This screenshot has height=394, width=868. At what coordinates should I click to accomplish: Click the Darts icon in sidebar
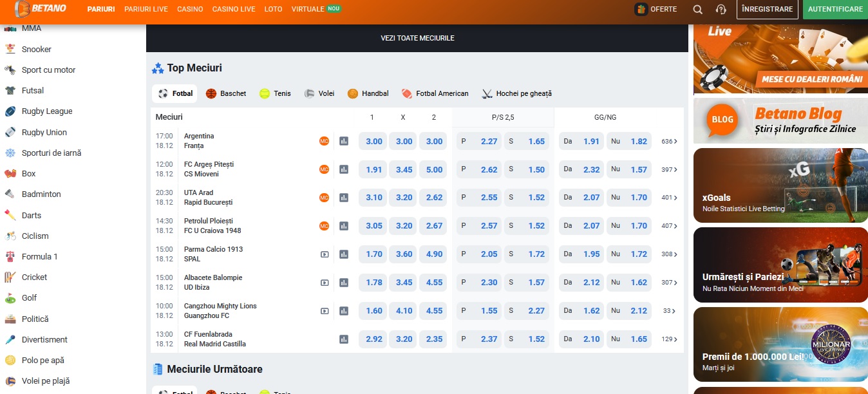(x=10, y=215)
